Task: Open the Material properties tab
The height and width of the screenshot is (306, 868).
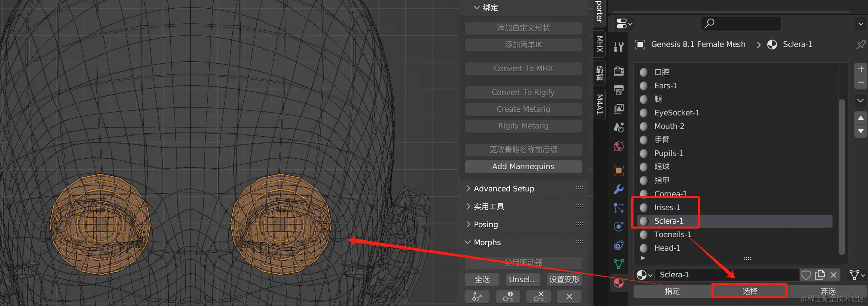Action: tap(619, 283)
